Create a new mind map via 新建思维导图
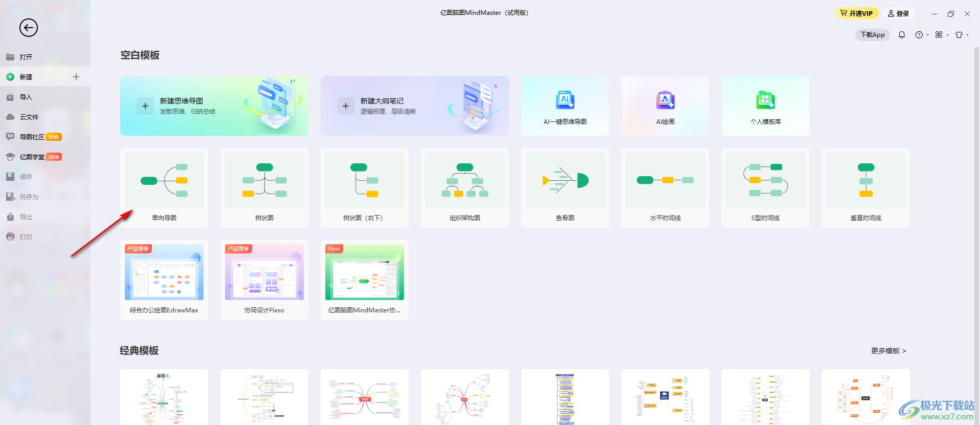980x425 pixels. click(214, 106)
